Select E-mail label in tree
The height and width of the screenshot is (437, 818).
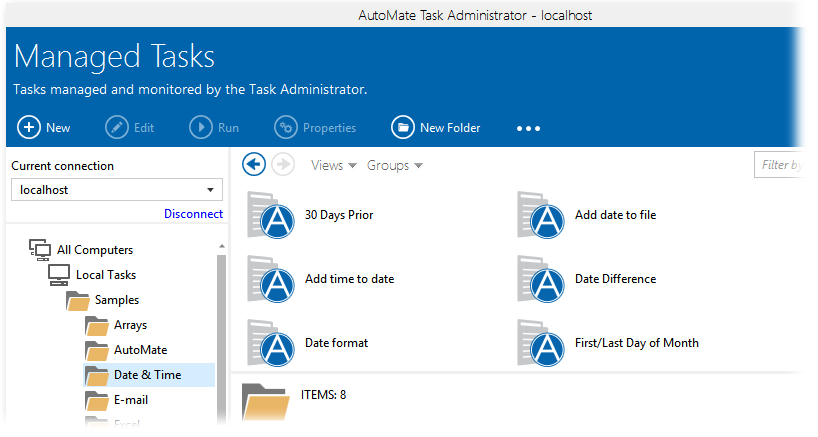click(x=131, y=400)
